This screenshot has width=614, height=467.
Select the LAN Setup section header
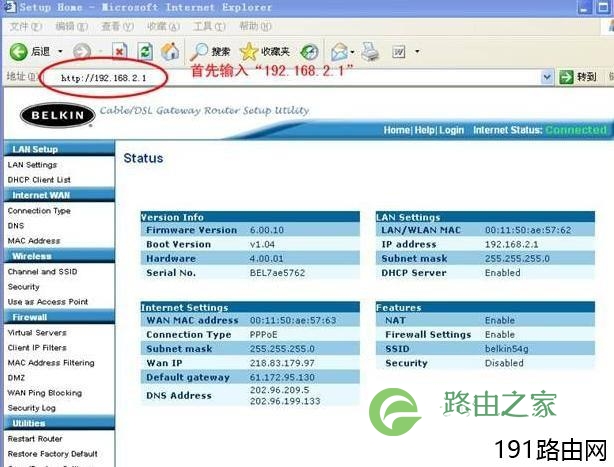[59, 149]
